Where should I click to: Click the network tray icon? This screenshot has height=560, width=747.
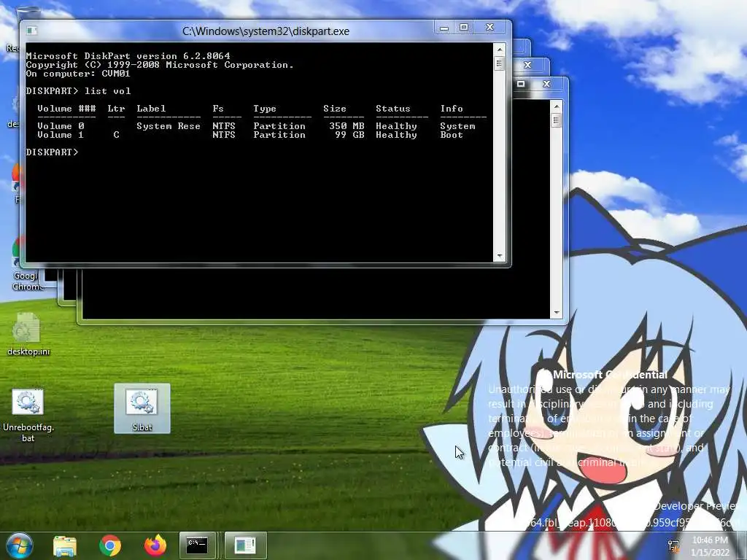[673, 545]
